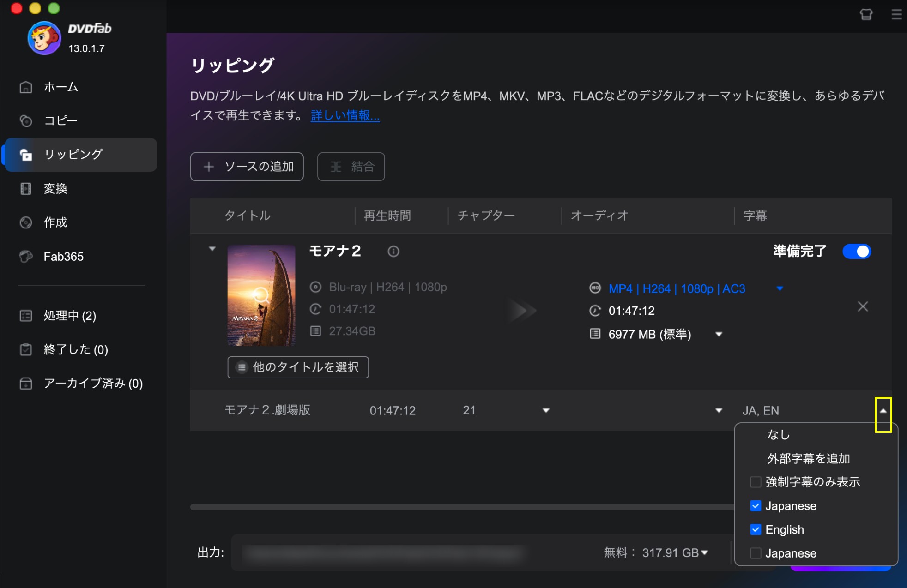Screen dimensions: 907x588
Task: Click the 27.34GB source size text
Action: tap(352, 331)
